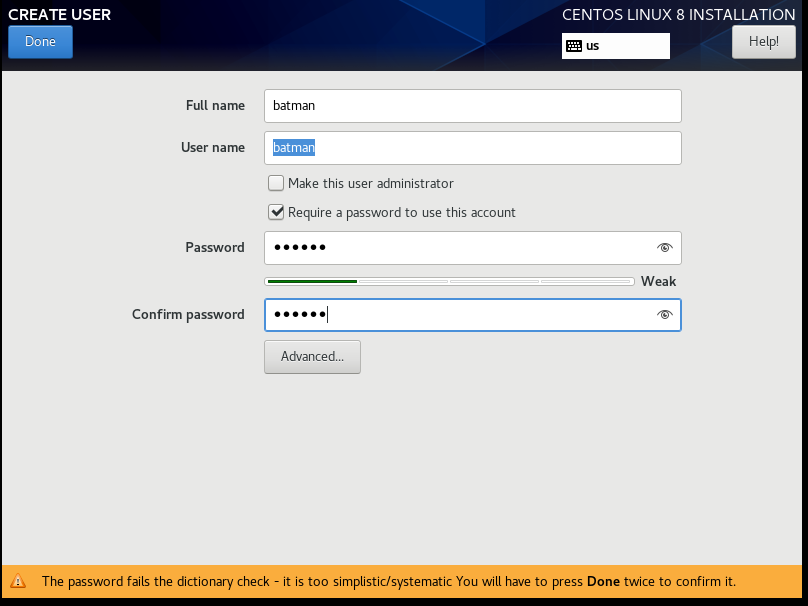The width and height of the screenshot is (808, 606).
Task: Click the Weak strength label
Action: tap(658, 281)
